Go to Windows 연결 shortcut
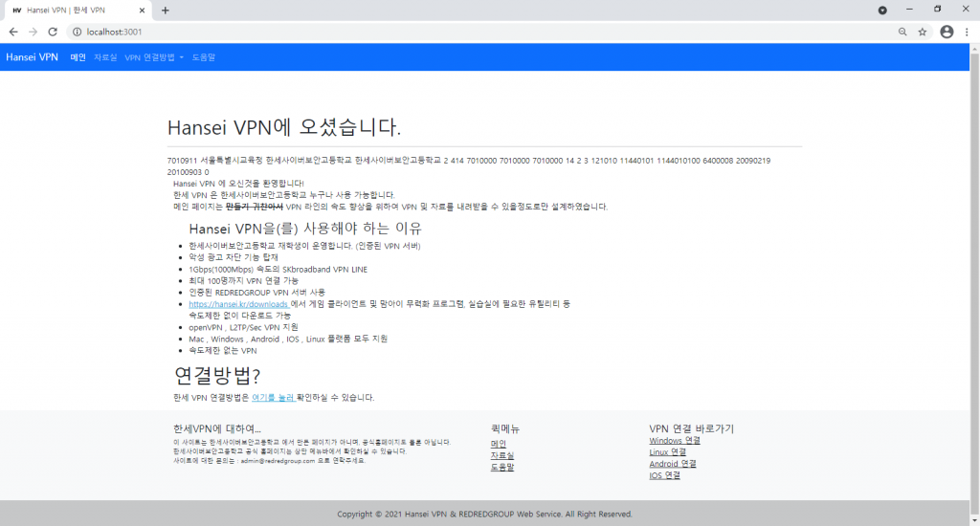 coord(675,441)
